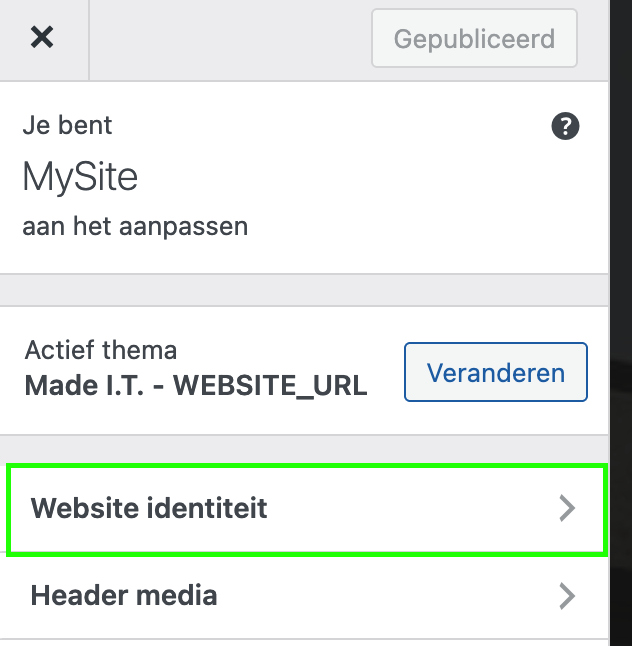Click blank space below 'Actief thema' Veranderen button
The height and width of the screenshot is (646, 632).
point(495,419)
